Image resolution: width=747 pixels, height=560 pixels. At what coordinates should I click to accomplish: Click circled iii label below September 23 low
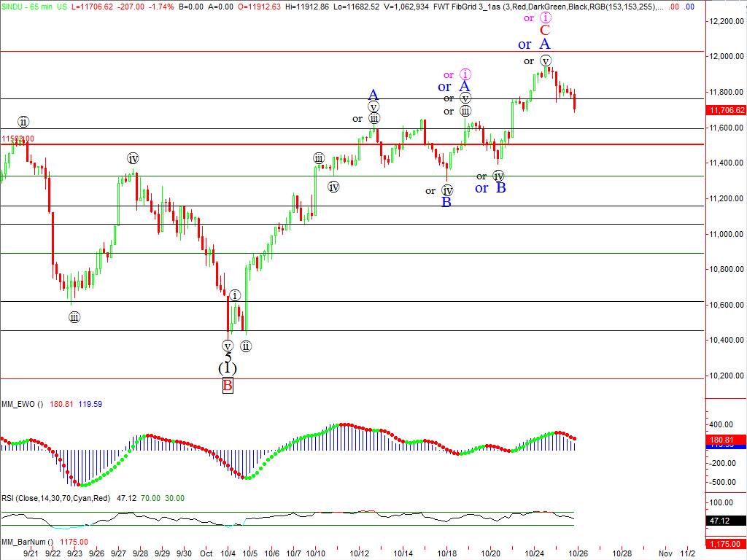[x=74, y=317]
